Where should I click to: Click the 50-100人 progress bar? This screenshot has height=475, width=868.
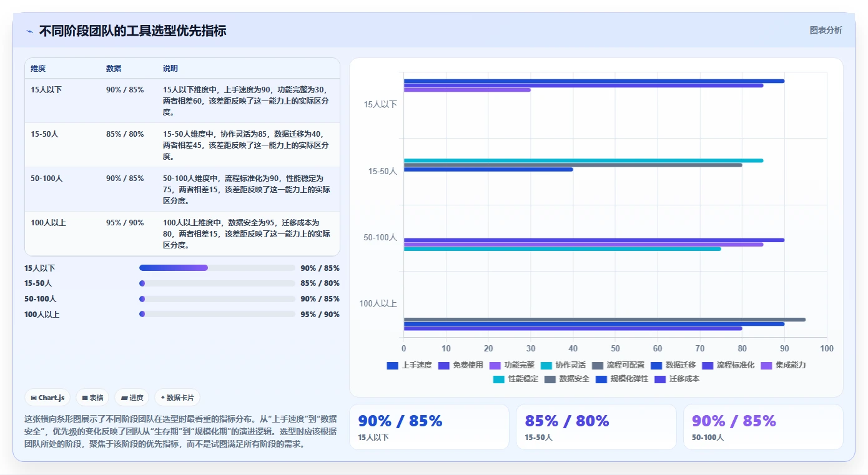coord(217,299)
